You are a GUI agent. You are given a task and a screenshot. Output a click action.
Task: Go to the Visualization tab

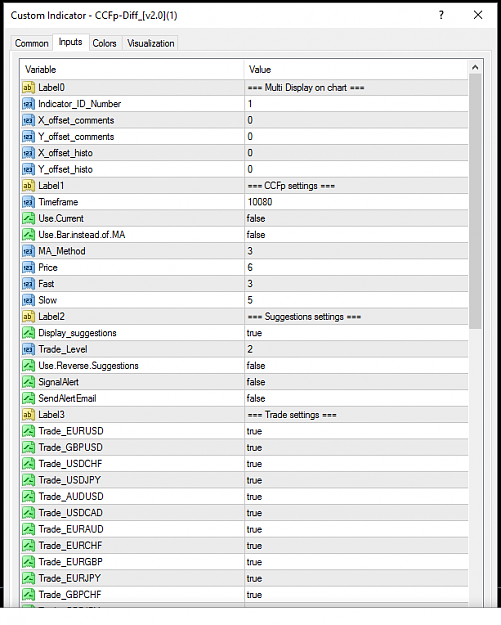(x=151, y=43)
